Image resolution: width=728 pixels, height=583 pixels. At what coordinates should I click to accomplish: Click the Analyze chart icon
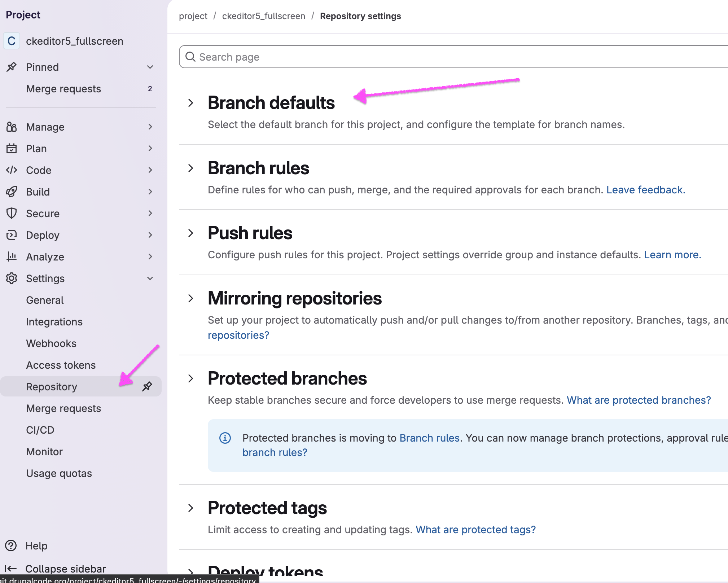point(12,257)
